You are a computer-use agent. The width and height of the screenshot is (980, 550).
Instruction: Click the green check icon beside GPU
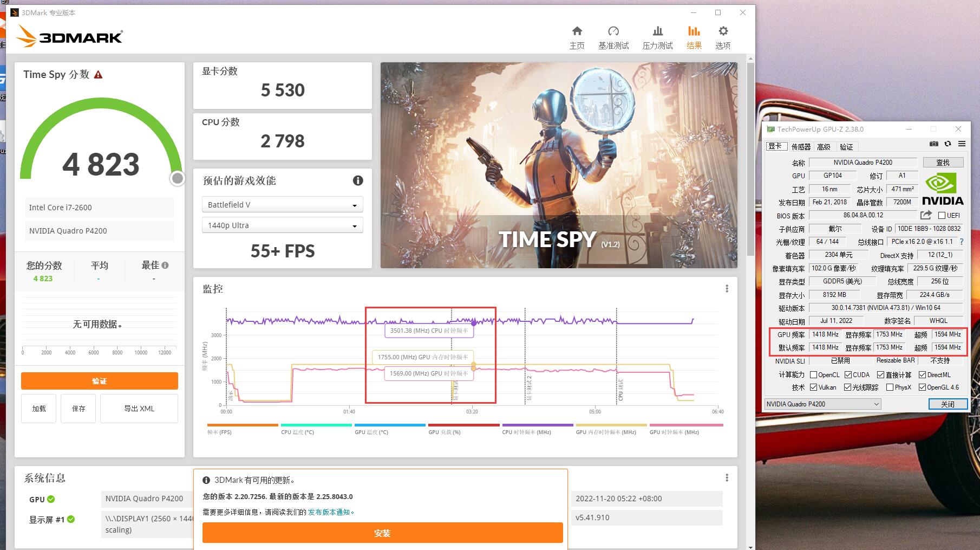point(51,499)
